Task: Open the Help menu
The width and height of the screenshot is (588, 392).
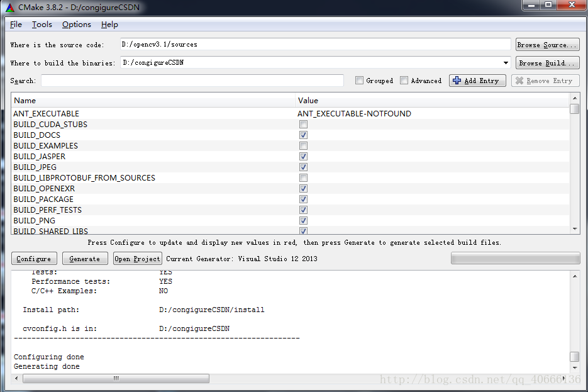Action: [x=109, y=25]
